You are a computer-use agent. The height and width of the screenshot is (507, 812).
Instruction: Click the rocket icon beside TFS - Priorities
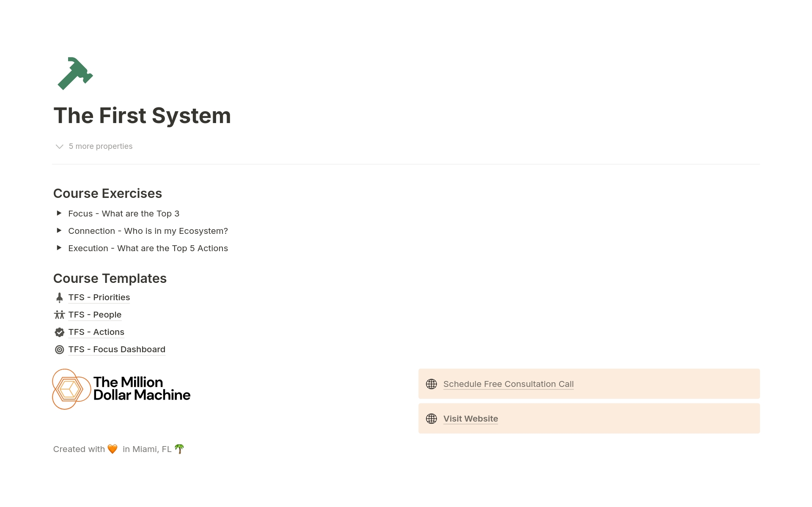pyautogui.click(x=60, y=298)
